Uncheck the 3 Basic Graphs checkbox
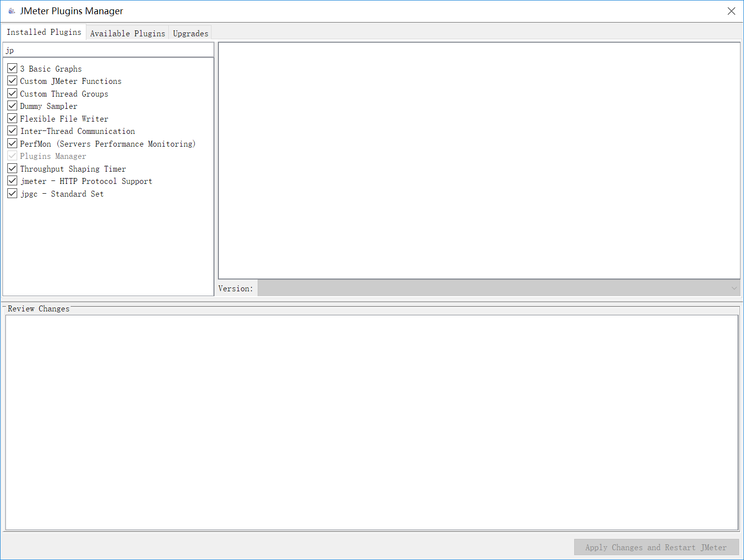Screen dimensions: 744x560 12,68
